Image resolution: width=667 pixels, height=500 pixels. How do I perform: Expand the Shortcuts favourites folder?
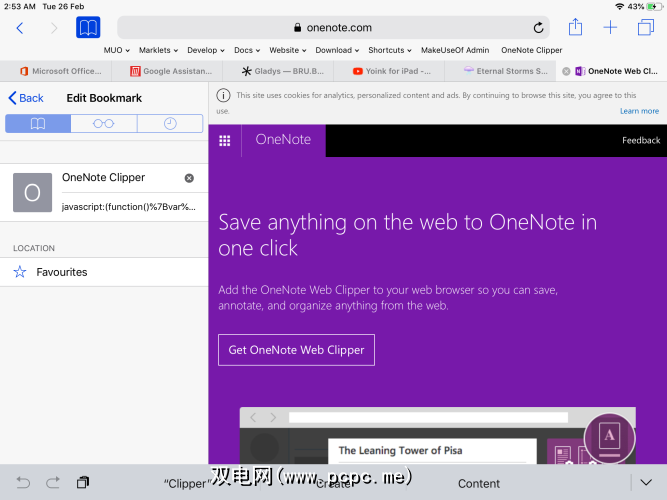coord(390,50)
